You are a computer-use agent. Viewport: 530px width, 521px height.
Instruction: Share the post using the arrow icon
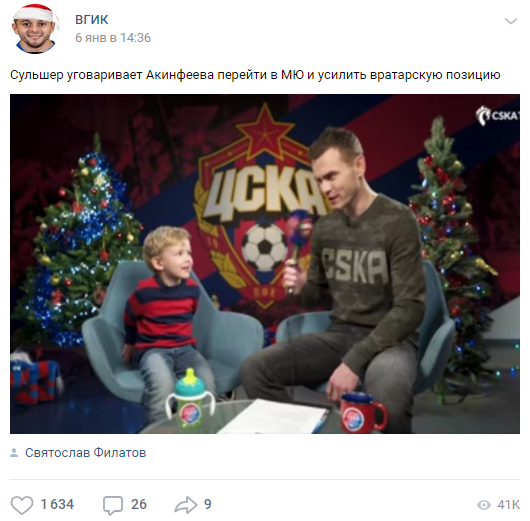coord(186,505)
